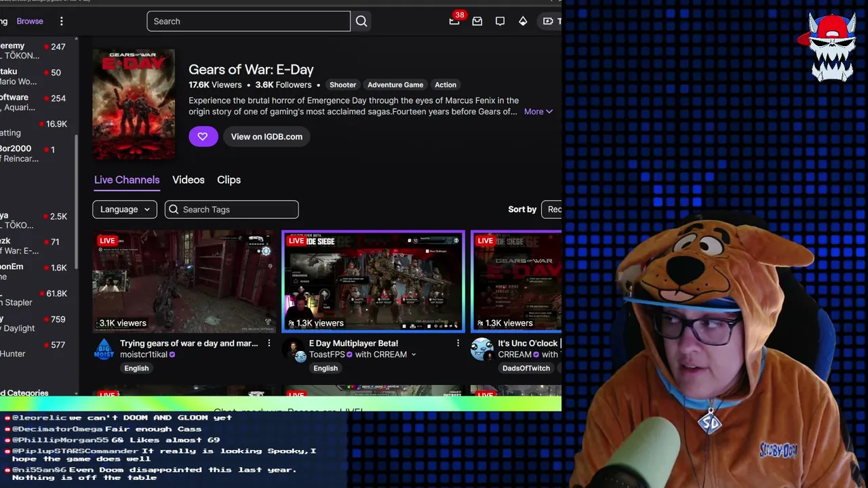Click moistcr1tikal's channel avatar
This screenshot has height=488, width=868.
coord(104,349)
